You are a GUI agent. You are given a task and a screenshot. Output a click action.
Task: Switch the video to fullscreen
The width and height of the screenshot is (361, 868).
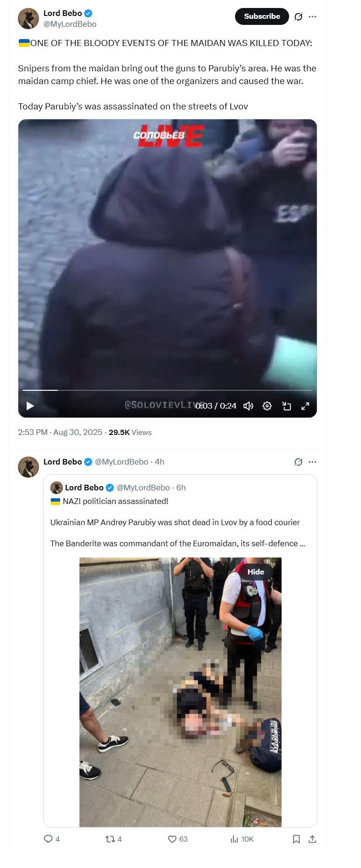[x=305, y=406]
